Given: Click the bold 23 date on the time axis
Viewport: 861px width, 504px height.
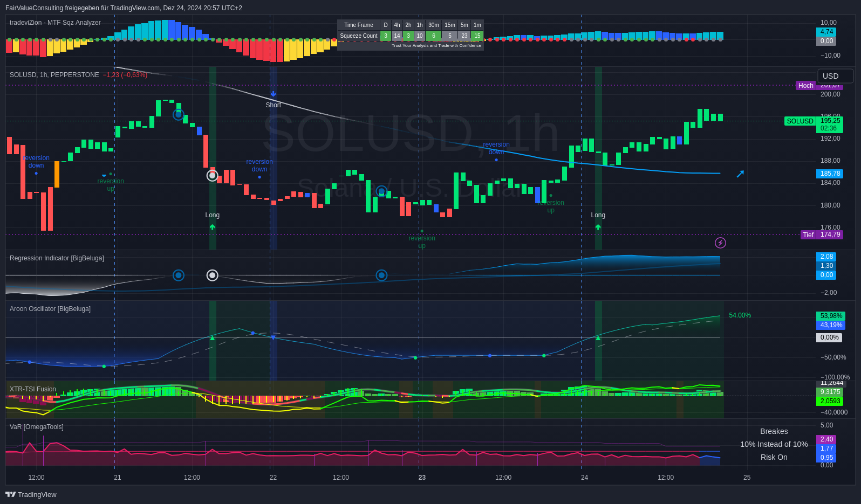Looking at the screenshot, I should tap(422, 478).
